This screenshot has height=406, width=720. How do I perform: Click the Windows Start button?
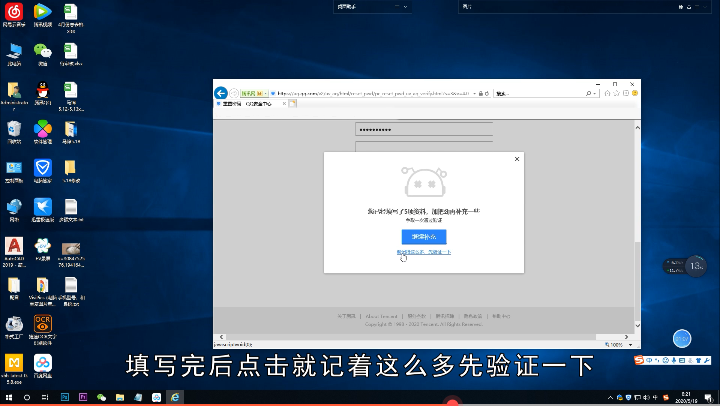tap(8, 398)
